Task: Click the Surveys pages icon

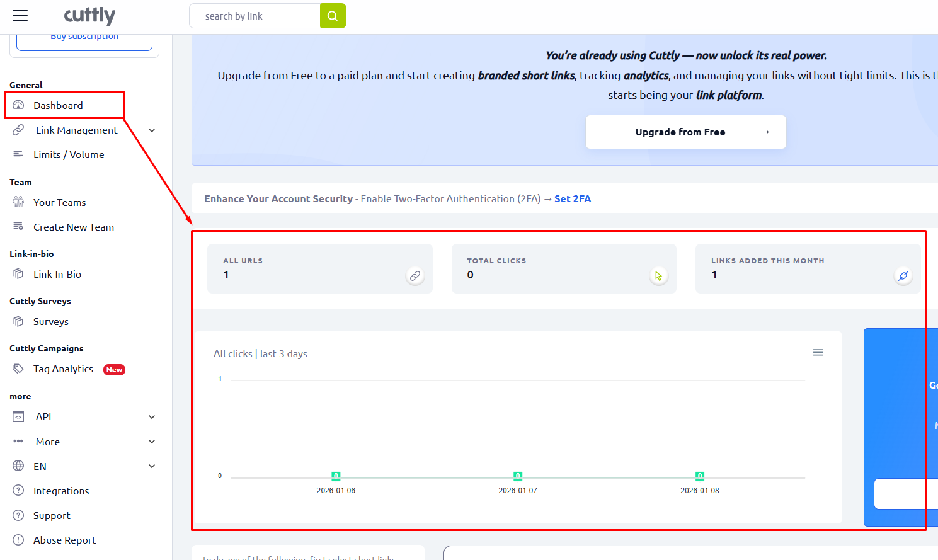Action: click(18, 321)
